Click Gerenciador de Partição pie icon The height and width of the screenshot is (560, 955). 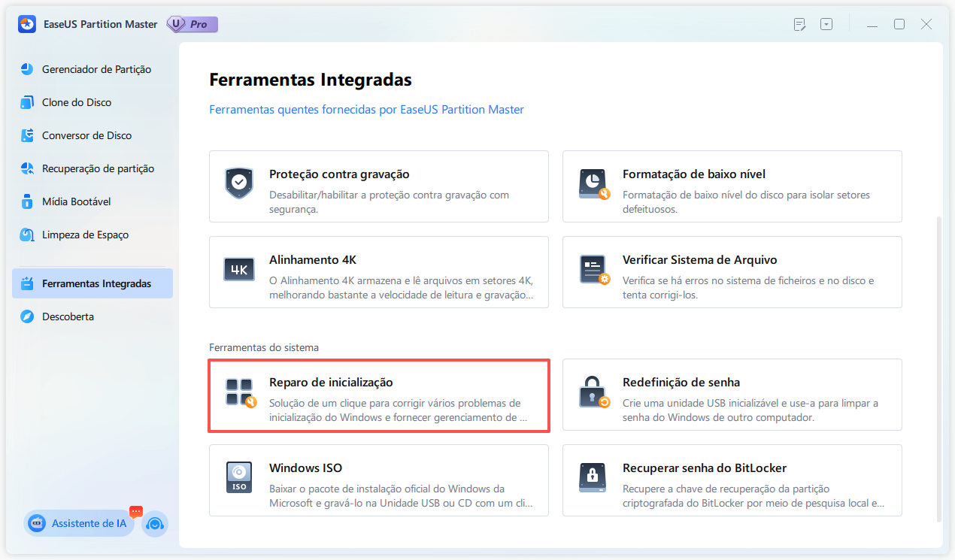[27, 69]
